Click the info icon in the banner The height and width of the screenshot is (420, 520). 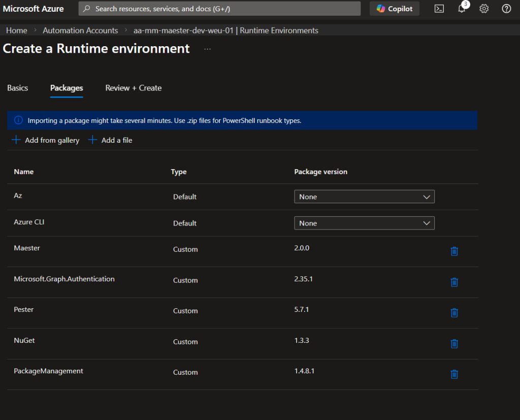tap(19, 120)
